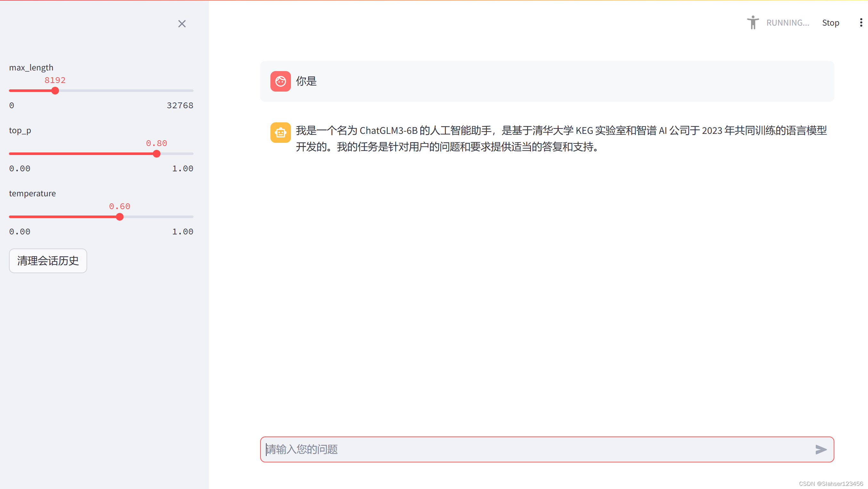Send the message with the arrow icon
Screen dimensions: 868x489
[x=821, y=449]
